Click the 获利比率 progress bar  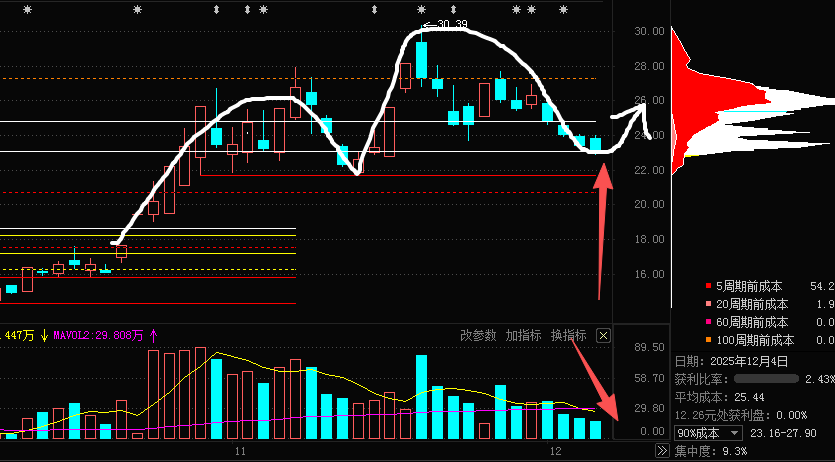click(x=766, y=379)
